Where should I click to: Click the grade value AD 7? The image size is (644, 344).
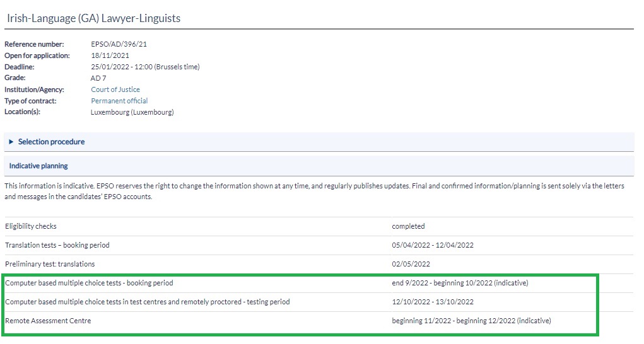click(x=98, y=78)
